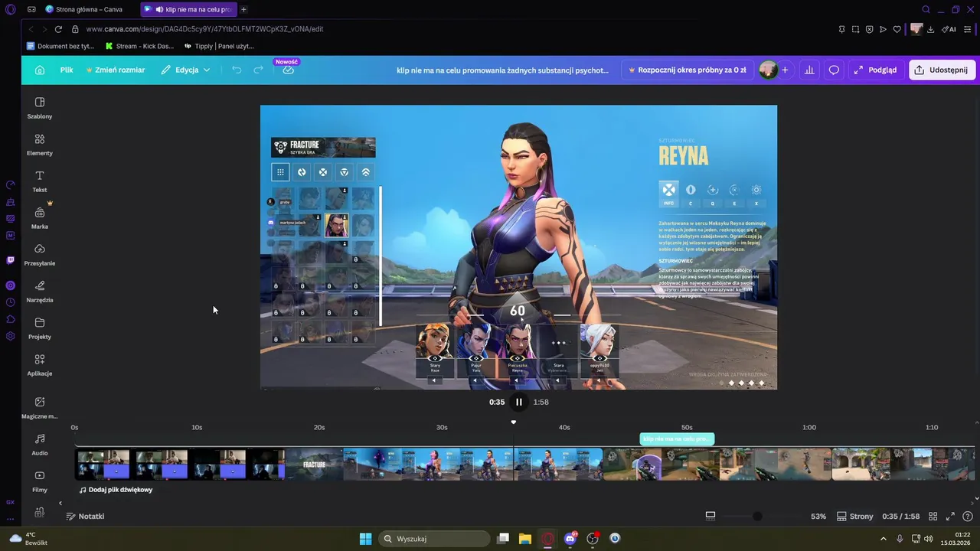Click the browser downloads icon

931,29
